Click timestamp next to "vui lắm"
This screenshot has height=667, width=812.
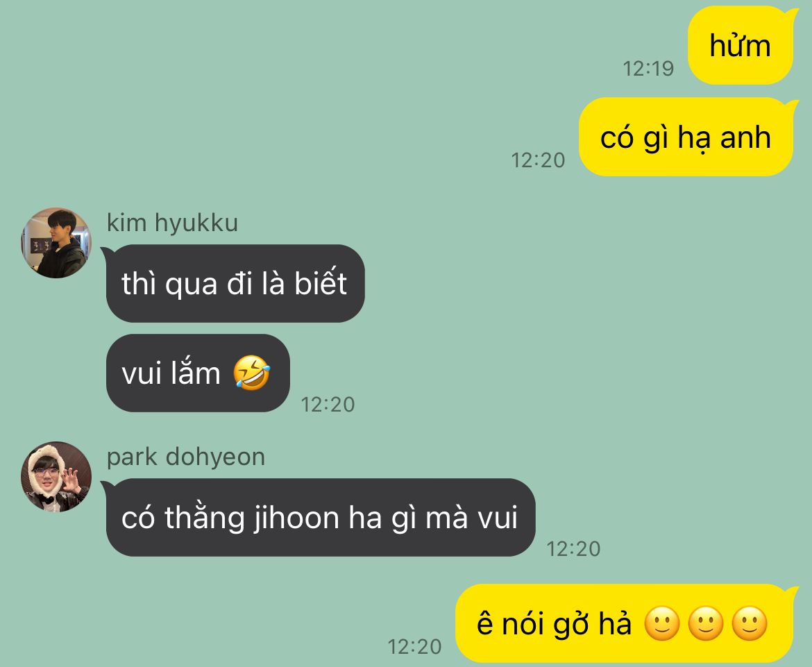328,405
